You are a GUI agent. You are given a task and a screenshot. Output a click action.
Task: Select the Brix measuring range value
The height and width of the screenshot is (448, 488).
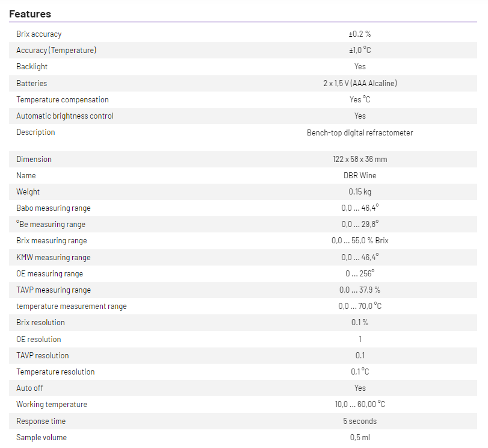(x=360, y=241)
